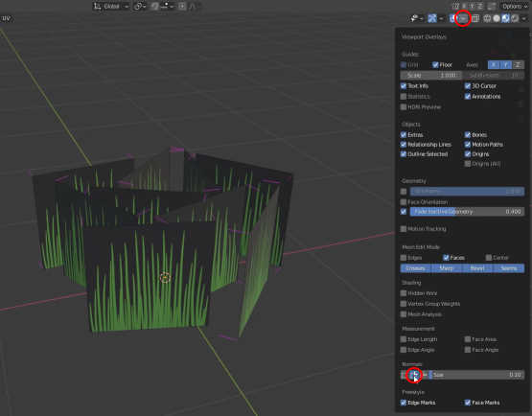Toggle face normals display icon
Viewport: 532px width, 416px height.
coord(424,375)
